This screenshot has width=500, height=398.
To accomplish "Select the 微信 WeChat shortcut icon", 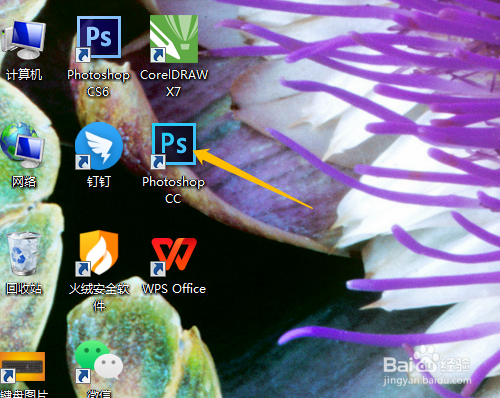I will (x=99, y=361).
